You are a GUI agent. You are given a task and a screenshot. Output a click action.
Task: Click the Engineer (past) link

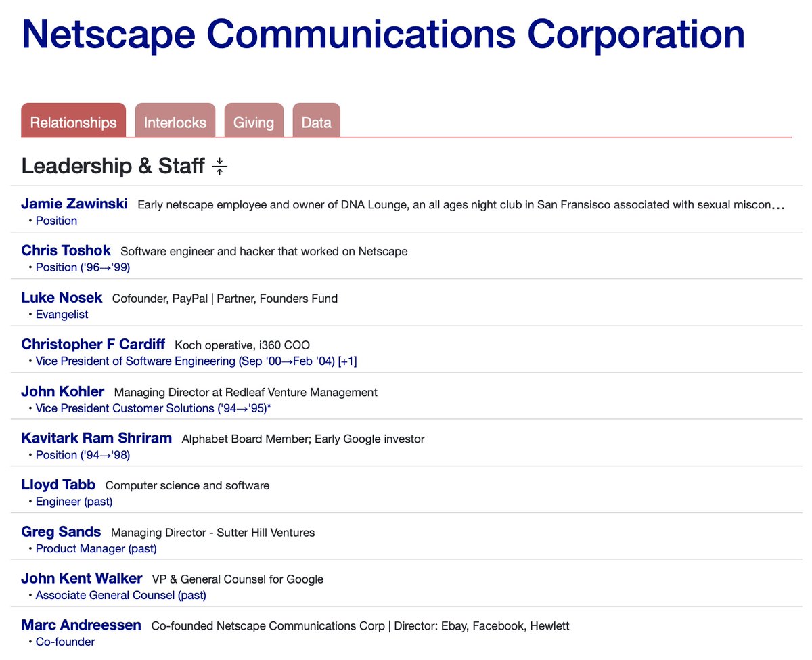pos(74,502)
